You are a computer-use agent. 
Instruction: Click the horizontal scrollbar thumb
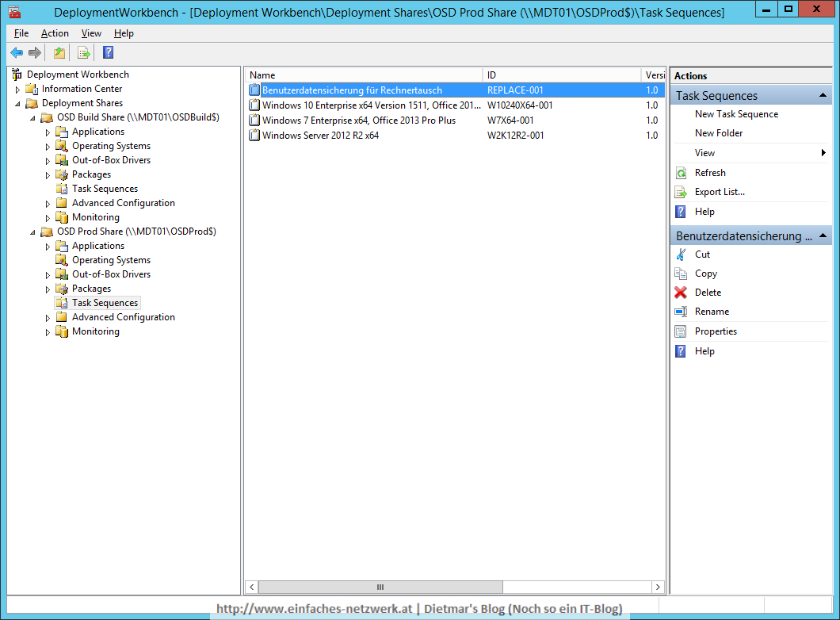(380, 587)
